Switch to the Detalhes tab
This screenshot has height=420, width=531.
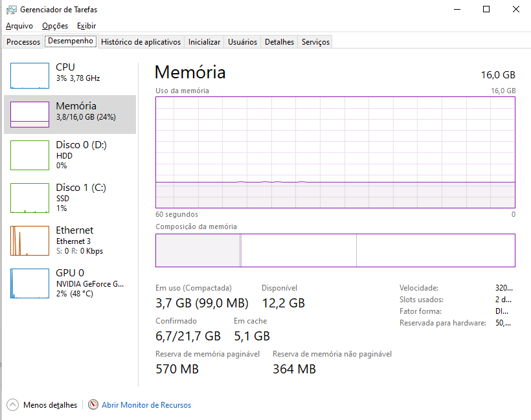coord(279,42)
